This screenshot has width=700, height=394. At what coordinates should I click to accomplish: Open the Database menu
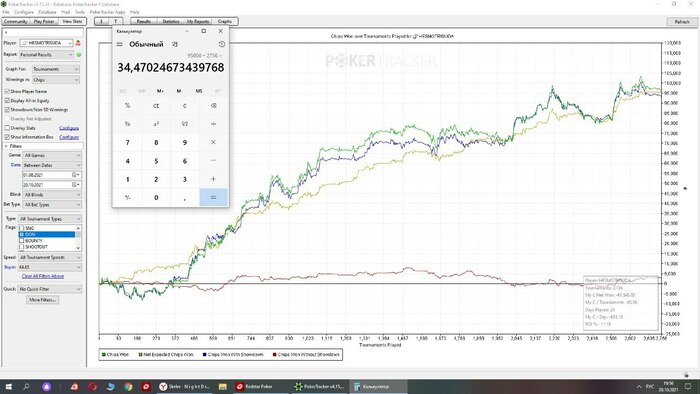point(47,12)
